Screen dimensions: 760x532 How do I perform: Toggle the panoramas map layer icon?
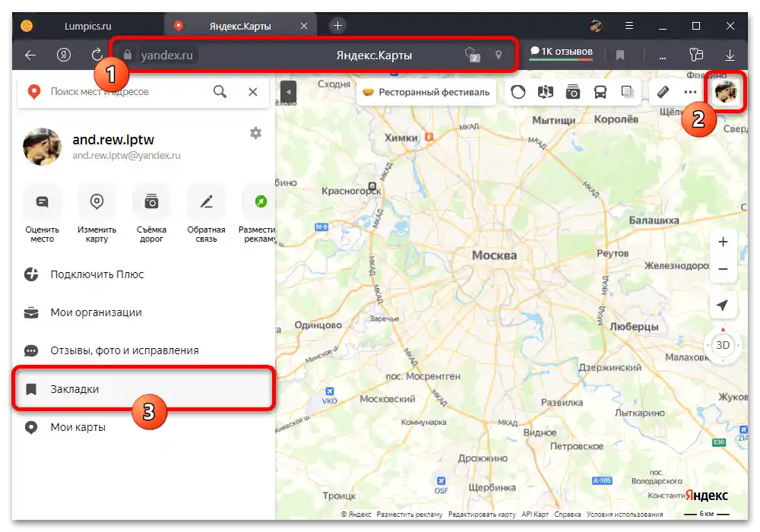[x=545, y=91]
